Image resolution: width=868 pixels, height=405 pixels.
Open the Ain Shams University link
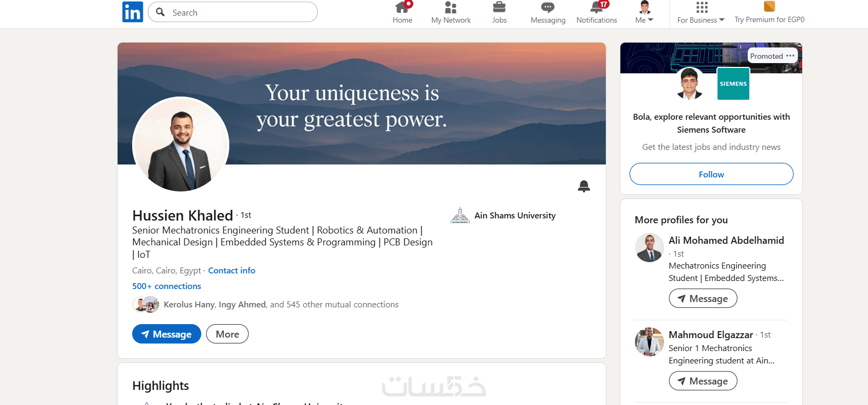pos(515,215)
